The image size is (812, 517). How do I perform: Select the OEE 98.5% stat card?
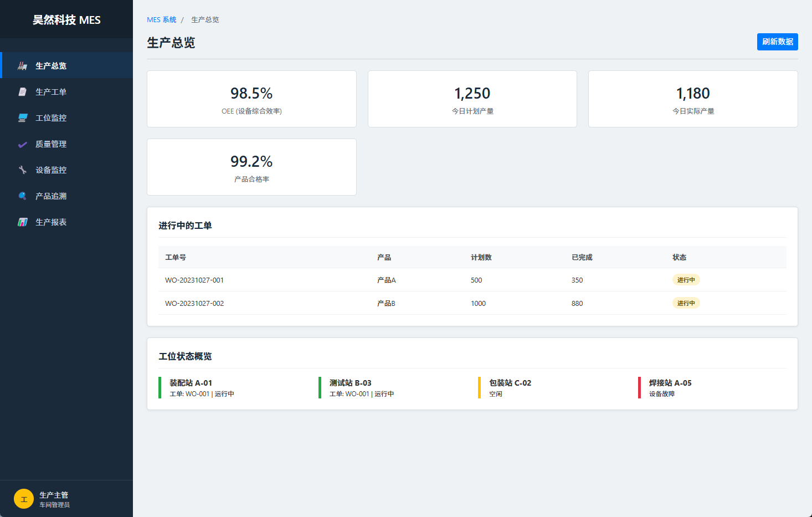click(x=251, y=99)
